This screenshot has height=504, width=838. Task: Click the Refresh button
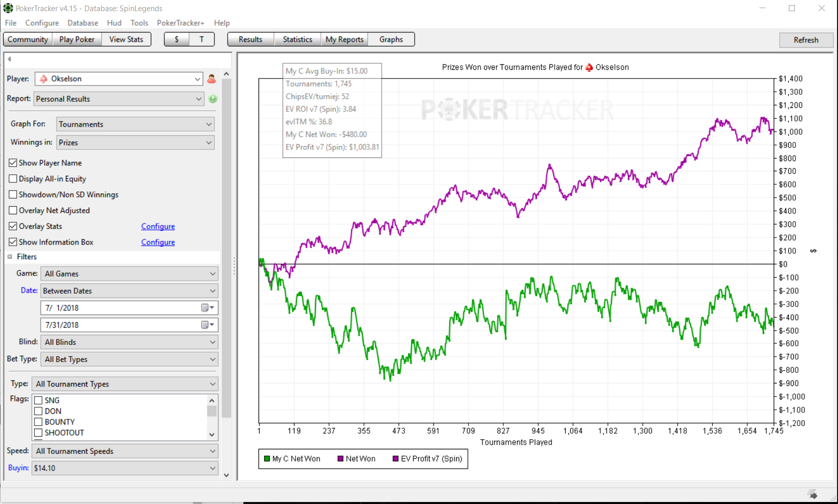coord(806,40)
